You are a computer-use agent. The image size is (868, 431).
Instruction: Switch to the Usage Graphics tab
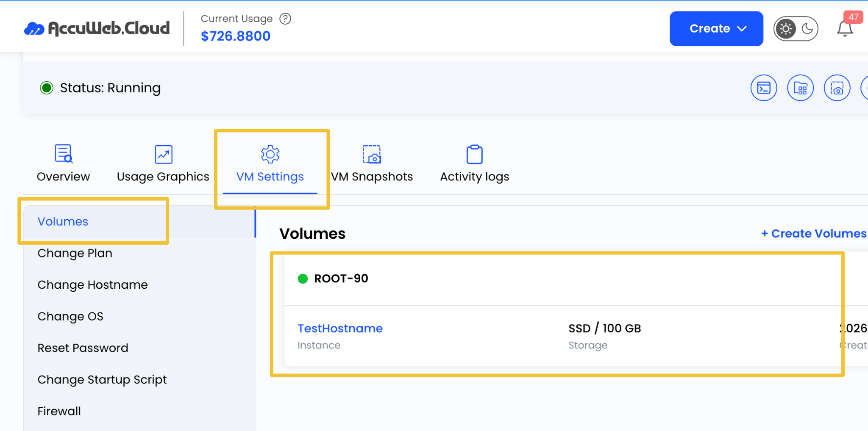(x=163, y=164)
